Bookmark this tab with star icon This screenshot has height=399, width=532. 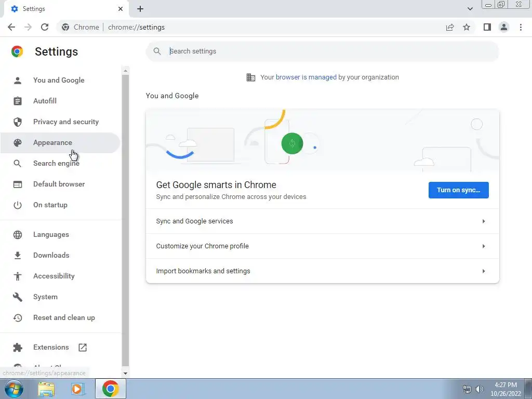467,27
